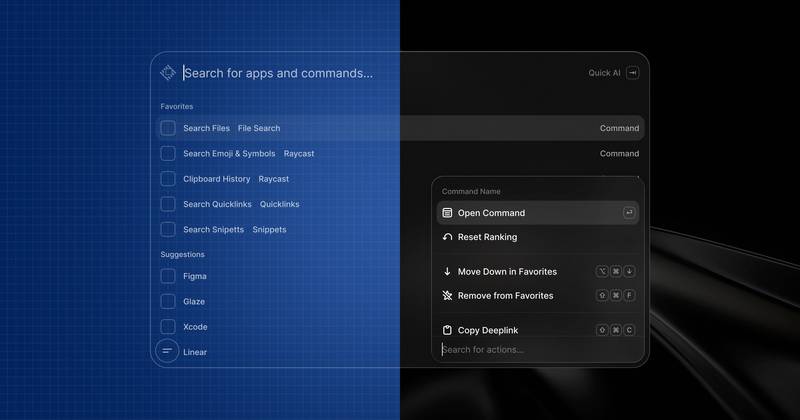
Task: Click the Return key icon on Open Command
Action: [629, 213]
